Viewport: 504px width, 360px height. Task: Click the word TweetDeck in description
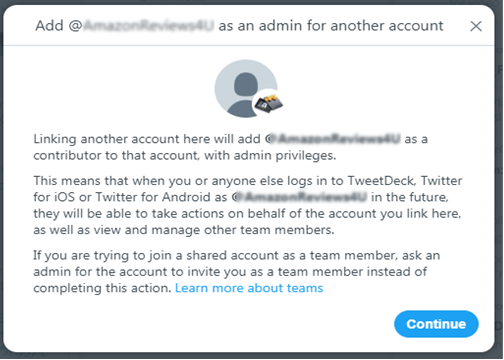(381, 181)
